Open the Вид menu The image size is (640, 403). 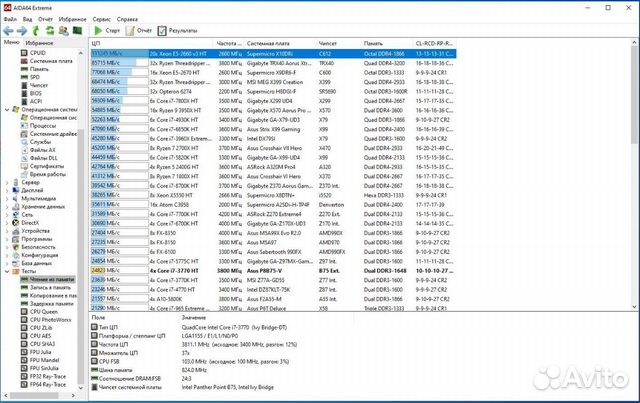click(27, 19)
